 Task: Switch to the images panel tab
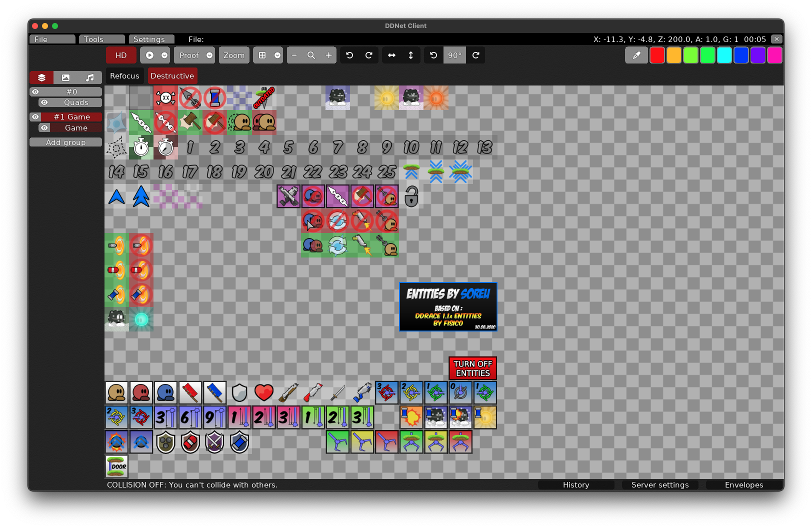pos(65,77)
